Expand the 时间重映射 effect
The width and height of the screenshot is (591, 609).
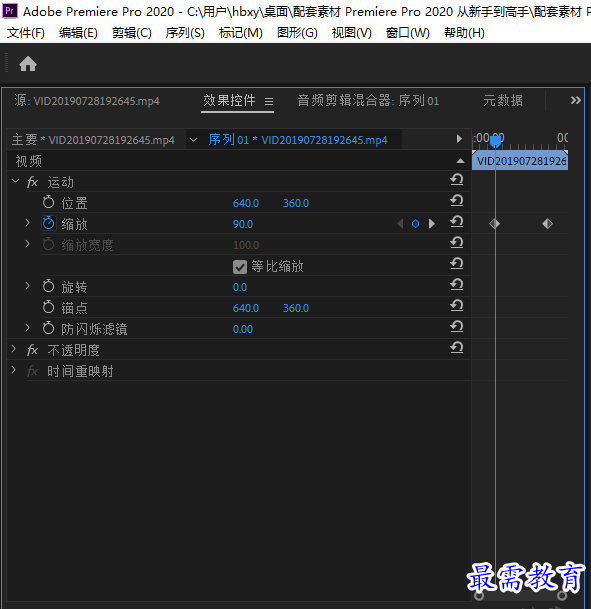14,370
